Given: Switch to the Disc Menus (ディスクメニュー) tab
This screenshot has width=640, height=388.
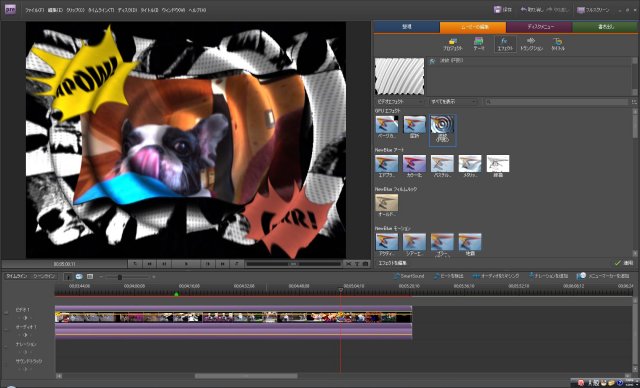Looking at the screenshot, I should 539,27.
